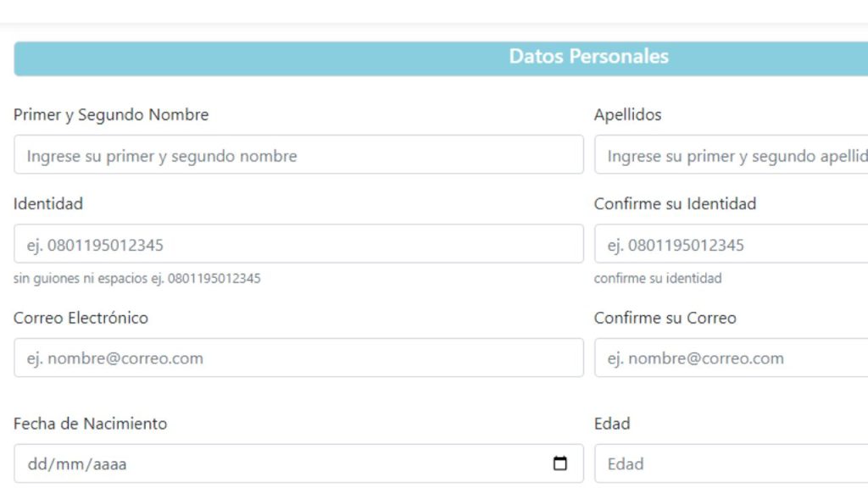Click the Apellidos label text
The image size is (868, 488).
click(x=628, y=114)
